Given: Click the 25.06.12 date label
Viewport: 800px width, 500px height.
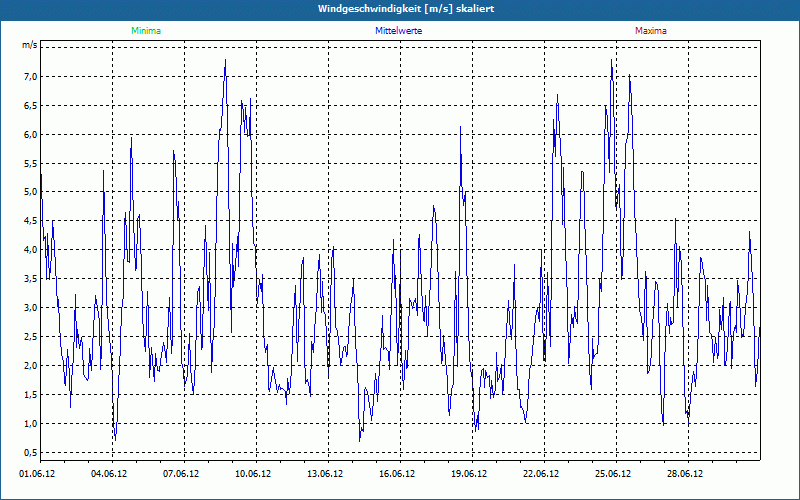Looking at the screenshot, I should (x=613, y=474).
